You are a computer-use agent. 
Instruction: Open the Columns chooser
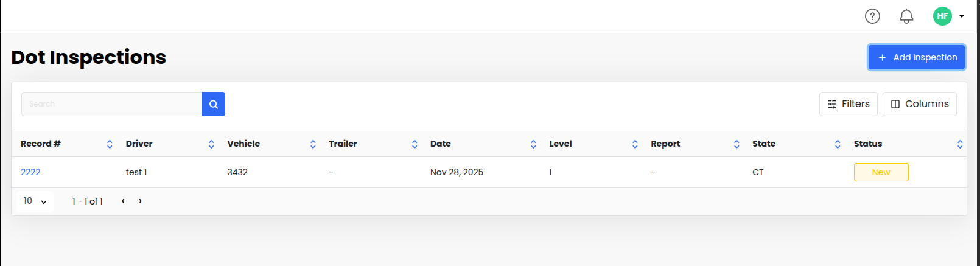point(919,104)
